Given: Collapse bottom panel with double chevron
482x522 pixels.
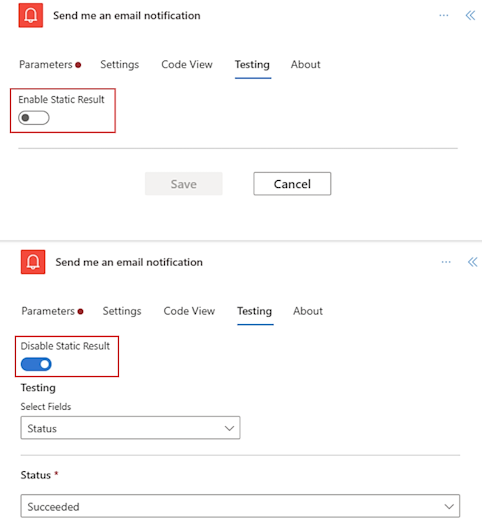Looking at the screenshot, I should click(x=473, y=262).
